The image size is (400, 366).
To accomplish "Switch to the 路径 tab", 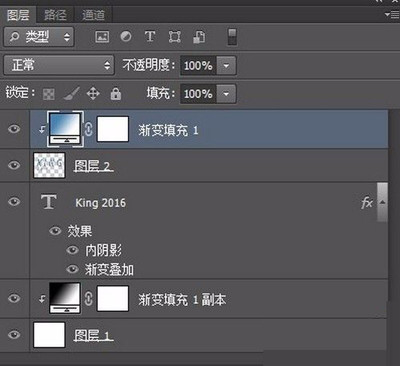I will point(55,15).
